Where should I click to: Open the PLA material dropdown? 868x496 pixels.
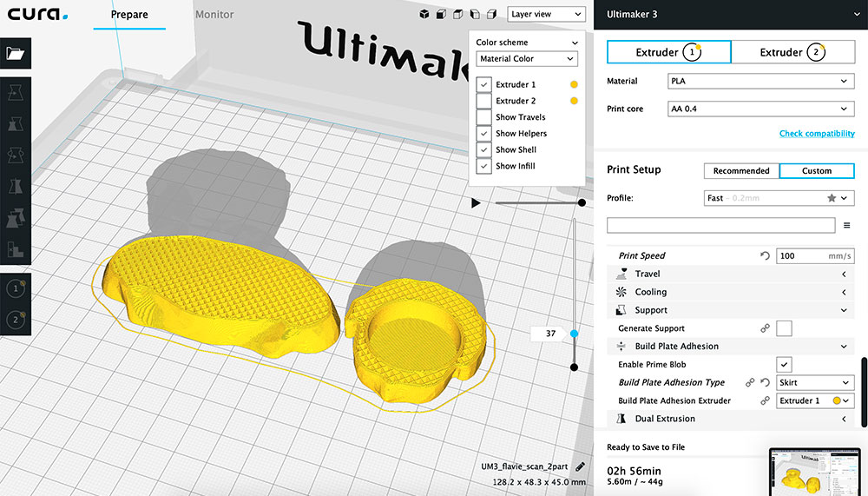760,81
